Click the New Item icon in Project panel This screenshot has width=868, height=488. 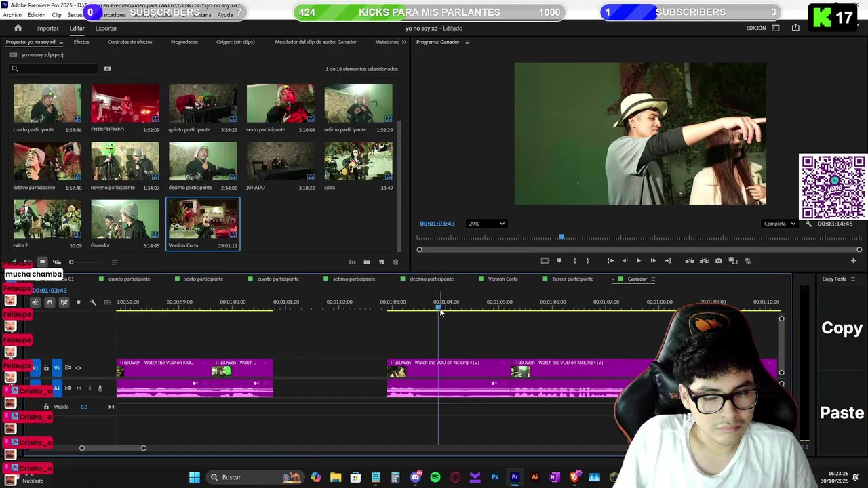tap(381, 262)
